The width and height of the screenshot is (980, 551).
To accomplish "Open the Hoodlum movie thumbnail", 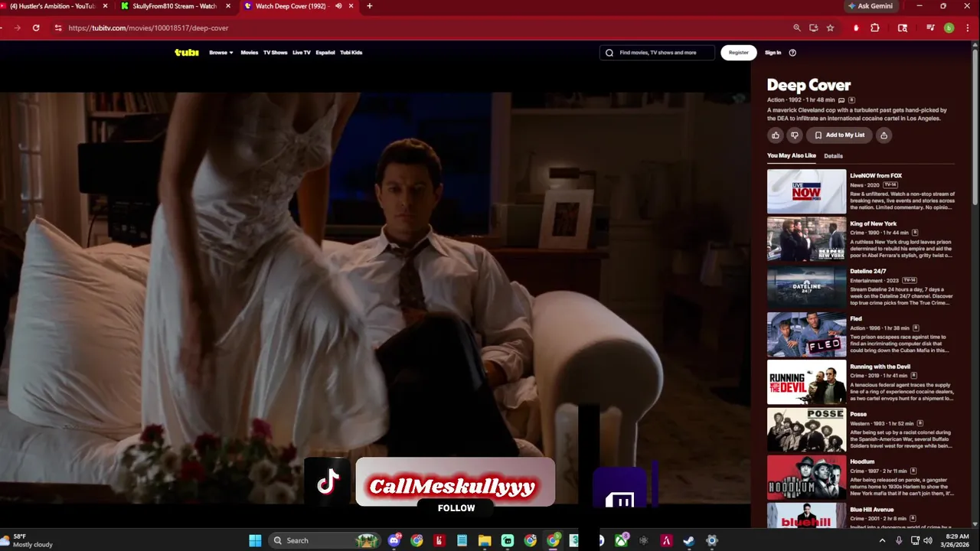I will click(x=806, y=478).
